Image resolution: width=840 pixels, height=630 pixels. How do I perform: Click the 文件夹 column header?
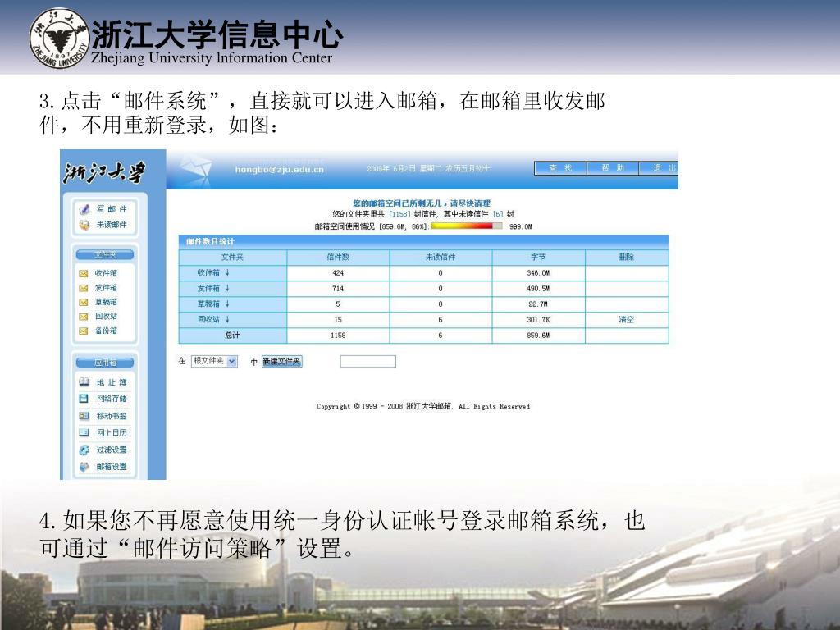coord(232,257)
